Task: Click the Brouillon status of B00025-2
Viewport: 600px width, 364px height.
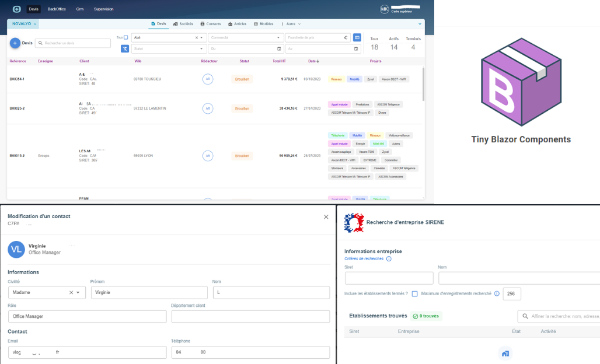Action: click(x=242, y=108)
